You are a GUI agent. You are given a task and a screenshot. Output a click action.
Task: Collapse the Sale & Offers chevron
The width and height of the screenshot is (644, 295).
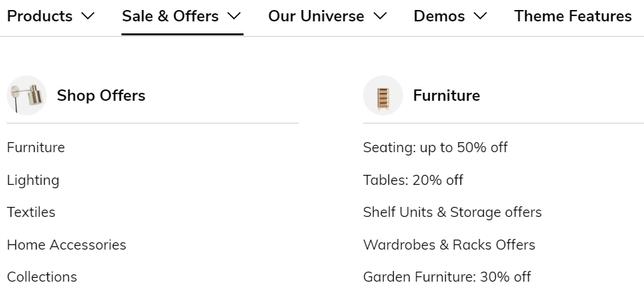(x=234, y=16)
